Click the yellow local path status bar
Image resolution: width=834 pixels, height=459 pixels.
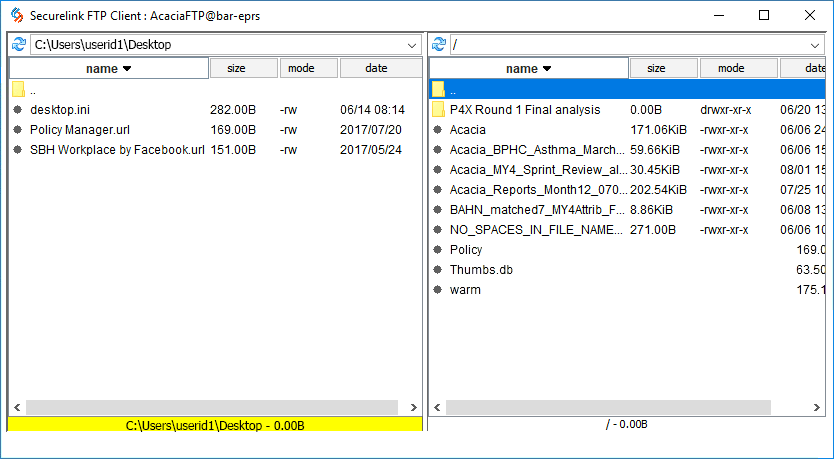tap(214, 425)
